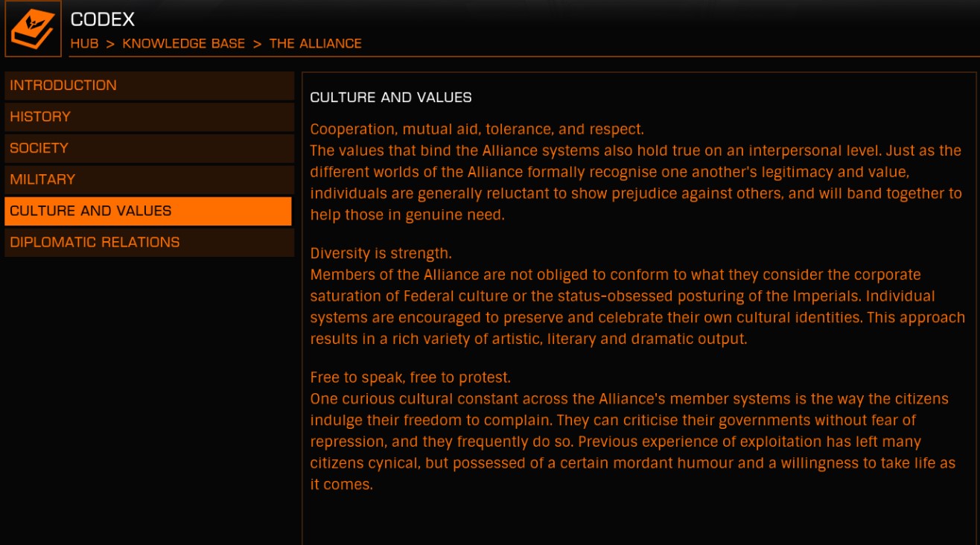Select the highlighted CULTURE AND VALUES item
The width and height of the screenshot is (980, 545).
coord(148,211)
